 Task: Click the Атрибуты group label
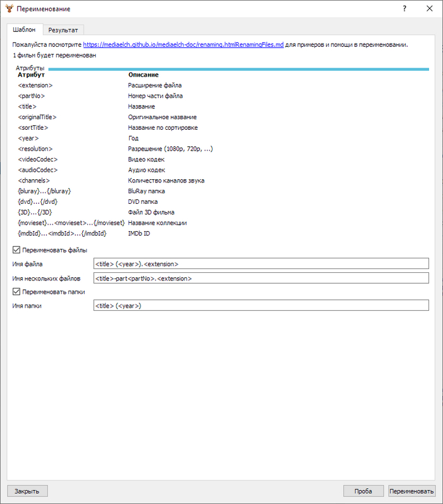[x=30, y=68]
